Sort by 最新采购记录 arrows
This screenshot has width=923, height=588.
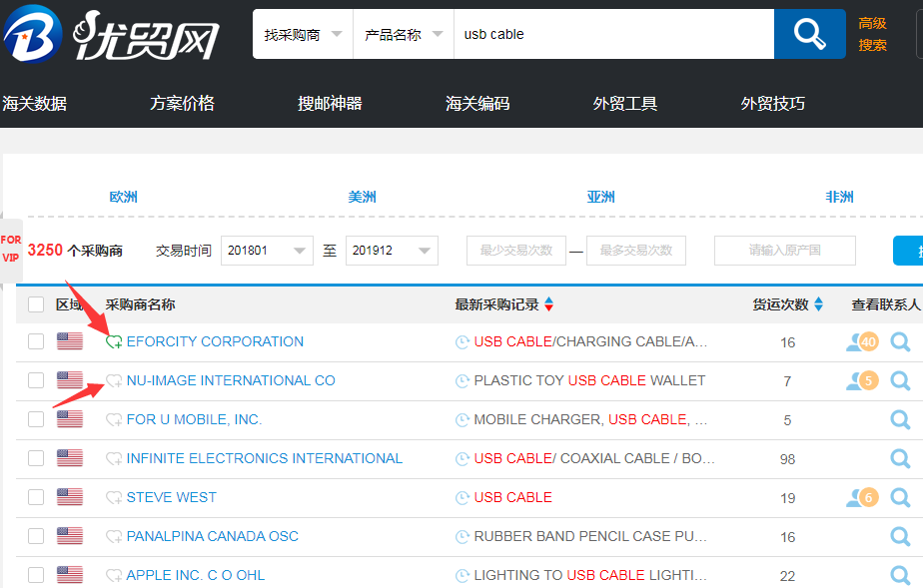click(549, 304)
